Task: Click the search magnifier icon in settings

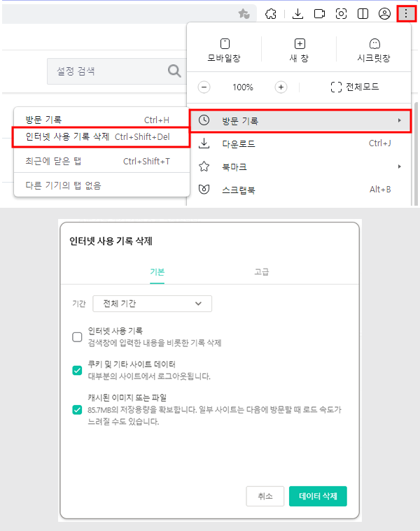Action: click(174, 71)
